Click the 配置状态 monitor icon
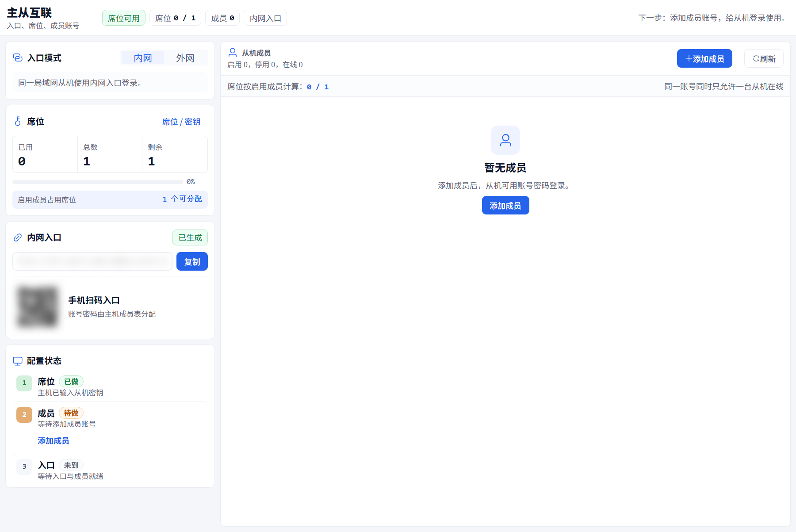796x532 pixels. coord(18,361)
